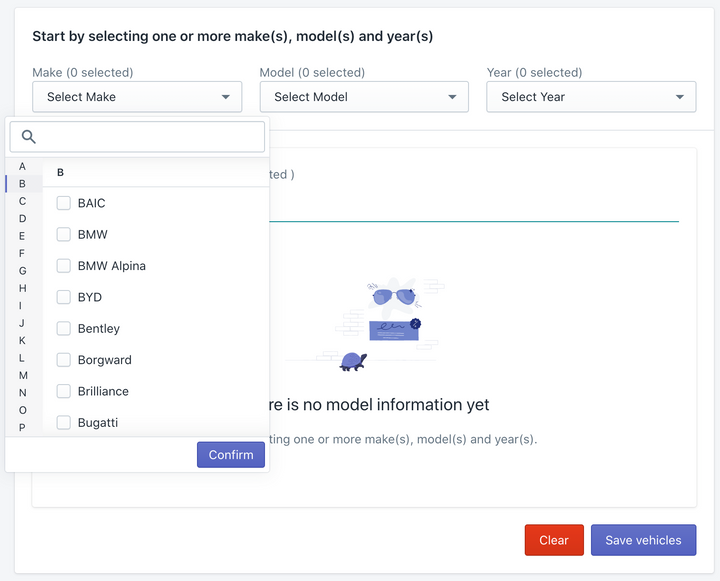The width and height of the screenshot is (720, 581).
Task: Confirm the make selection
Action: pos(231,455)
